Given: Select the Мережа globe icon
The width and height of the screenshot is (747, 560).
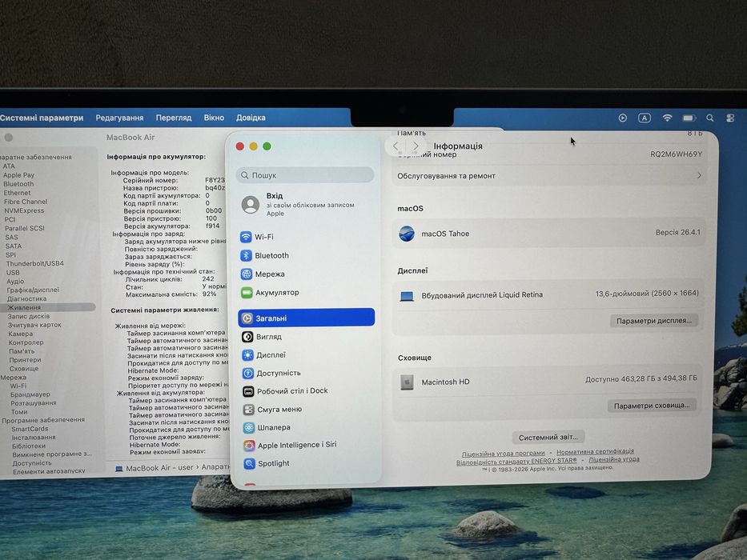Looking at the screenshot, I should 247,274.
